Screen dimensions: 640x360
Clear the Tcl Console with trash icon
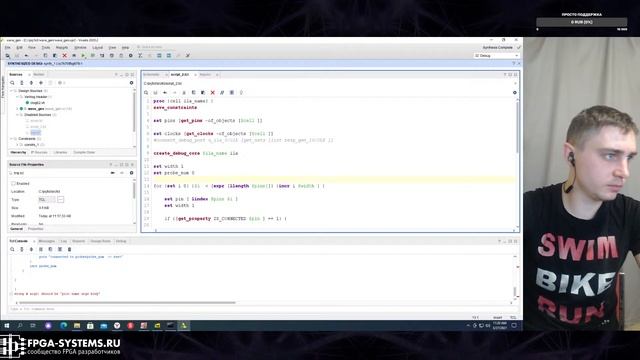click(69, 249)
